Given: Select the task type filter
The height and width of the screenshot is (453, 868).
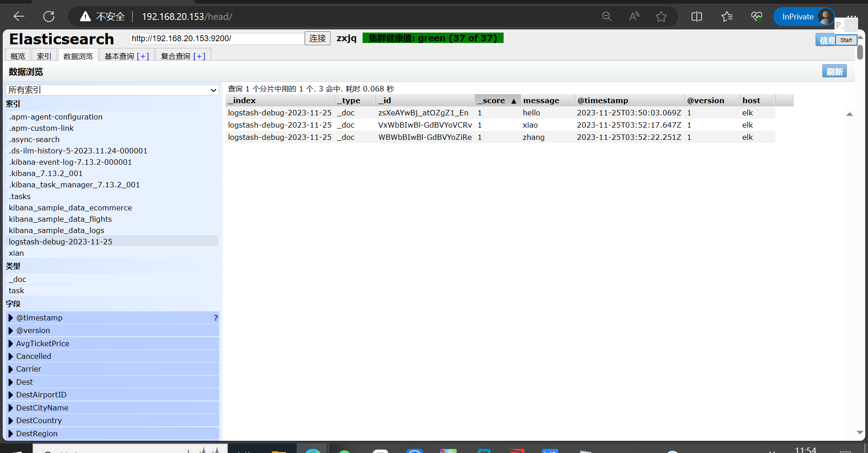Looking at the screenshot, I should tap(113, 291).
